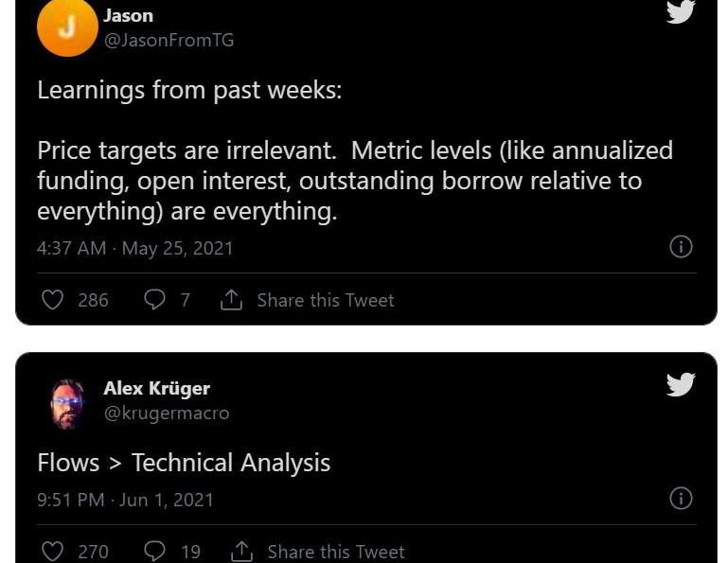Click "Share this Tweet" on Jason's tweet
728x563 pixels.
point(325,300)
